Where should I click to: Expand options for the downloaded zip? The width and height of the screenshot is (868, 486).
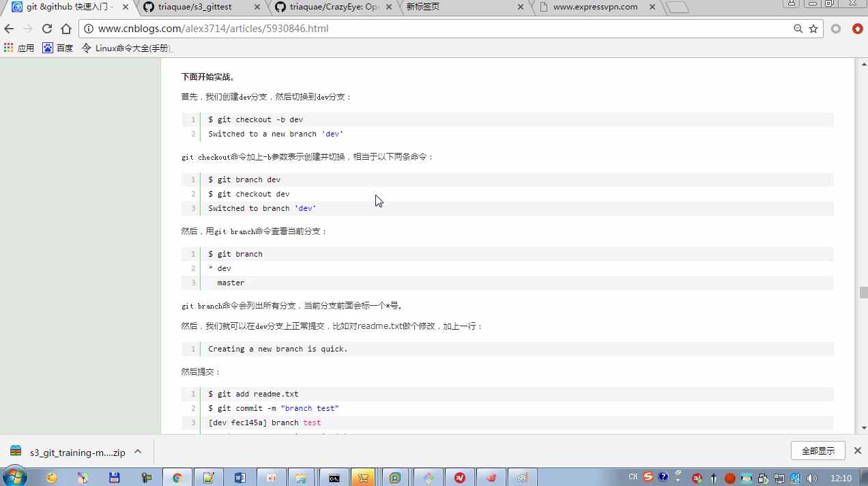point(138,451)
